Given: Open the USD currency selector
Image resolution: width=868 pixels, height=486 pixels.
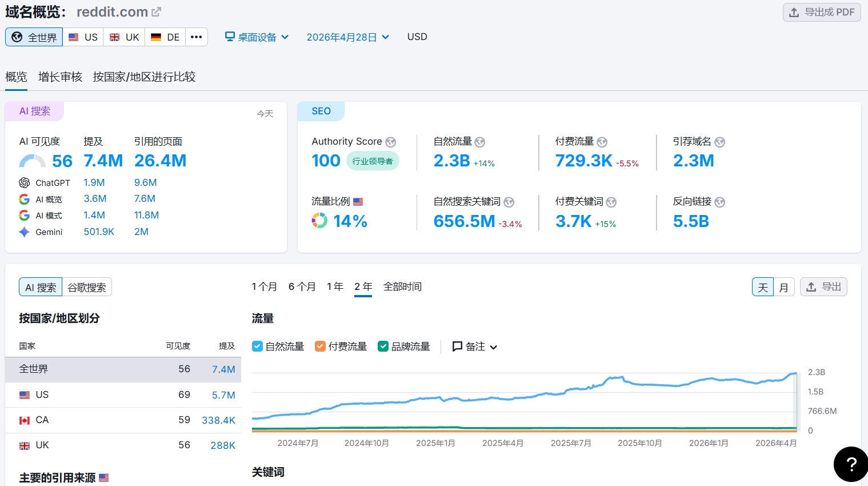Looking at the screenshot, I should (417, 37).
